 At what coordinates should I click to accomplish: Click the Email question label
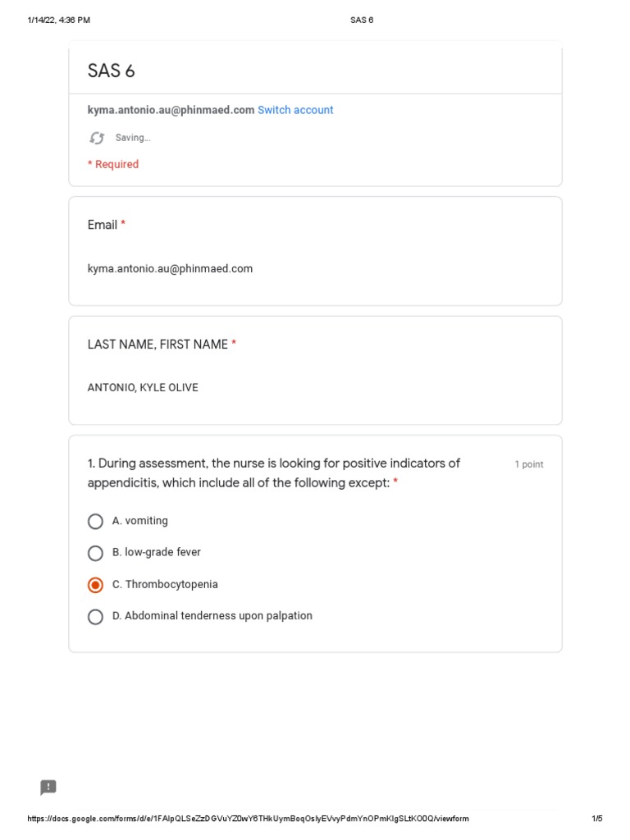103,225
